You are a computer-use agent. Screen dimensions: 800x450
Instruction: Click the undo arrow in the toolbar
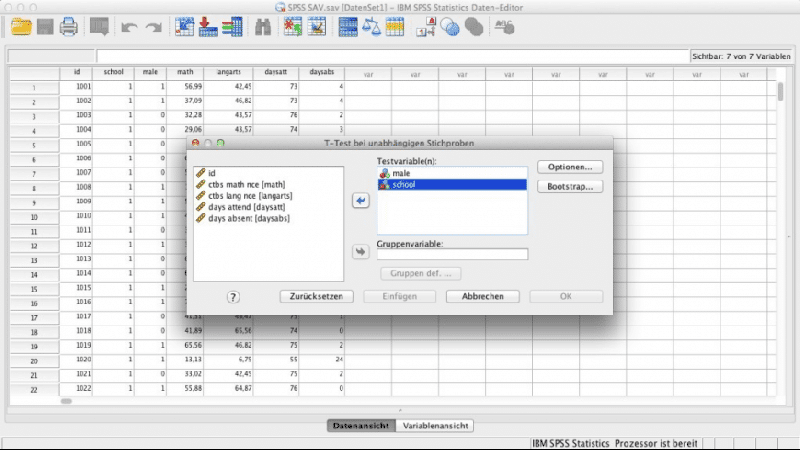(129, 27)
